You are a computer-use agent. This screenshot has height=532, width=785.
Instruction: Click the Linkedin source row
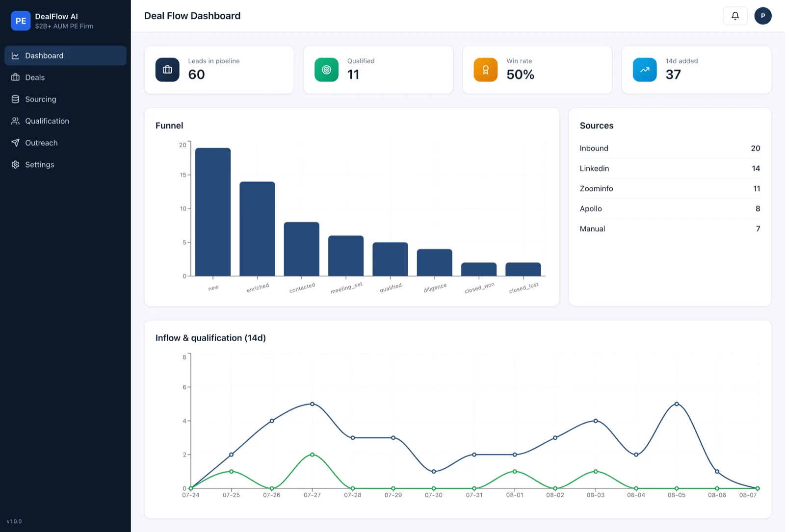[670, 168]
